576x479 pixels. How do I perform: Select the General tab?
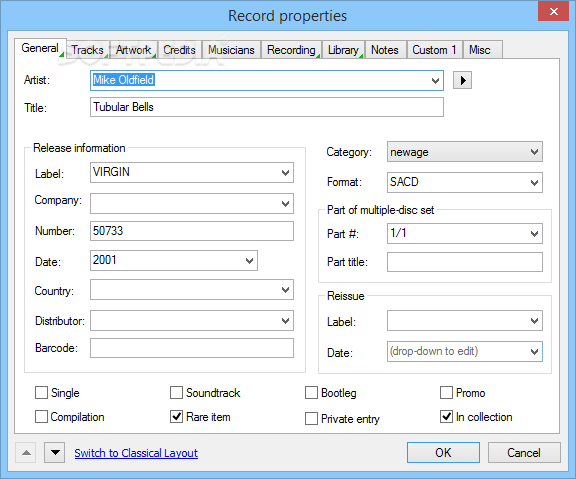[40, 48]
